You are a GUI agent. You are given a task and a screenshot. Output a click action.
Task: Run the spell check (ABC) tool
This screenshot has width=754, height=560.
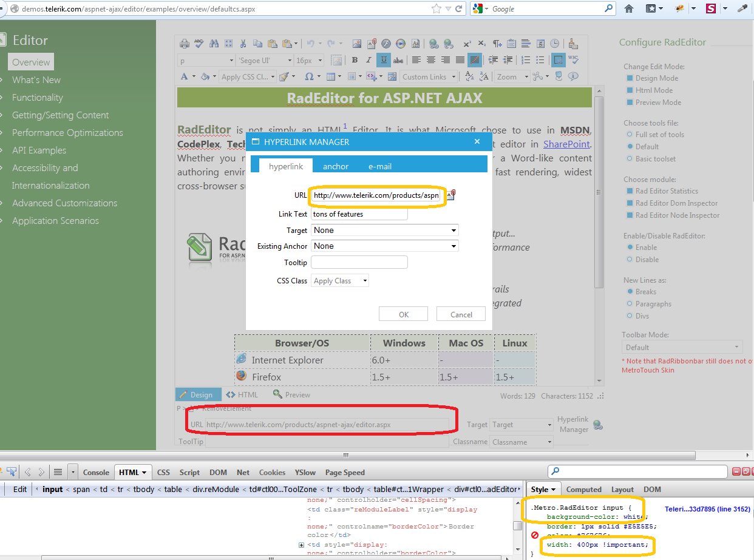pyautogui.click(x=199, y=44)
